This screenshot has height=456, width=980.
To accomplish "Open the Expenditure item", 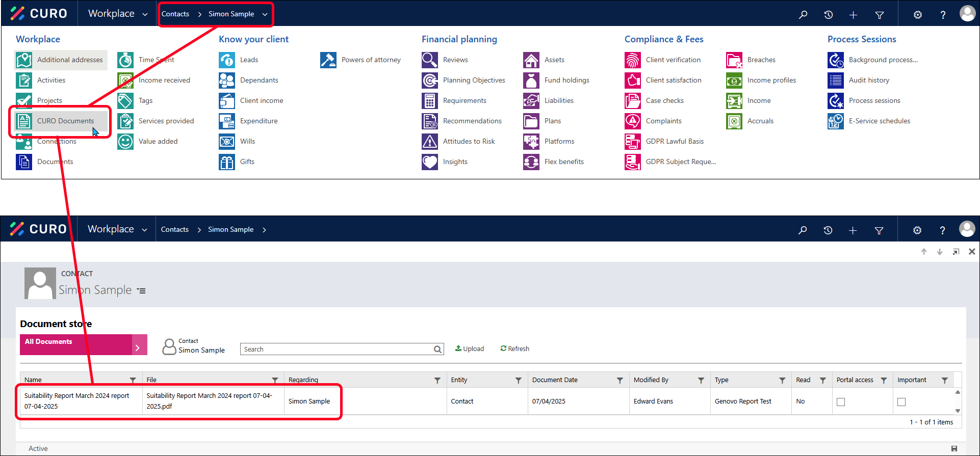I will point(248,121).
